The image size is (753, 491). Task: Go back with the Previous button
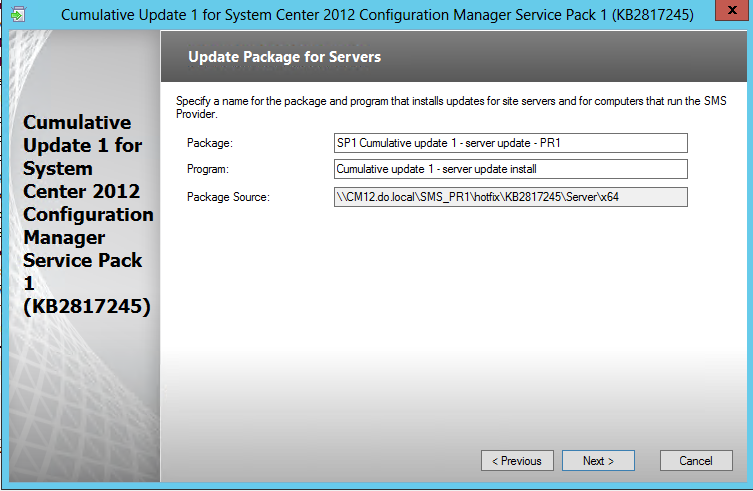tap(517, 461)
